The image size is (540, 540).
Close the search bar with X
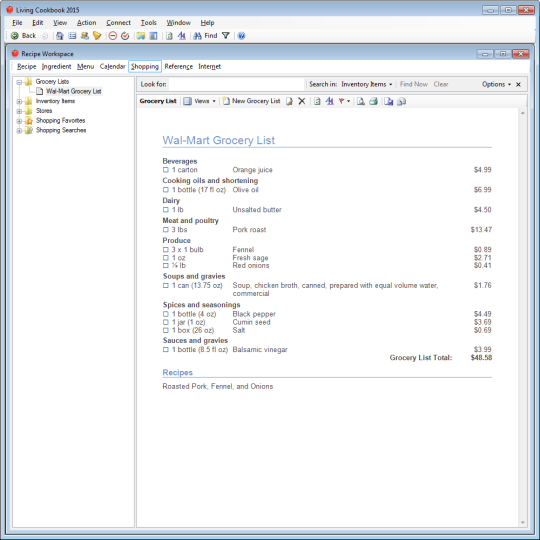tap(518, 84)
